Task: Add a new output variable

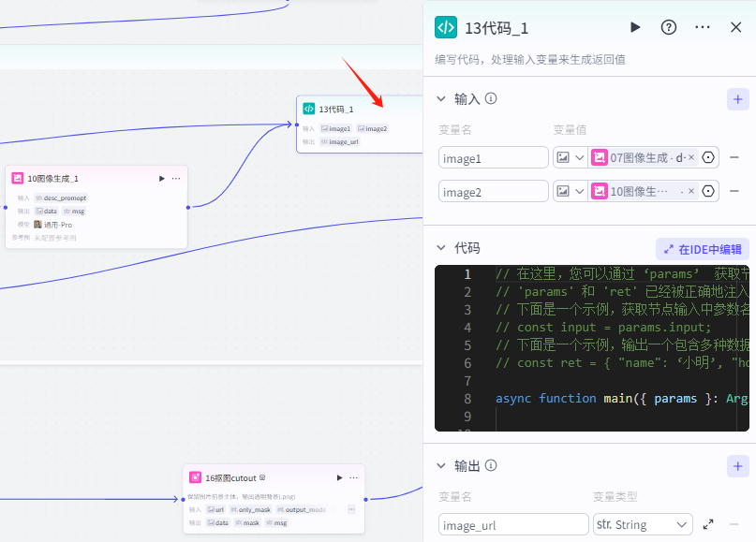Action: point(737,465)
